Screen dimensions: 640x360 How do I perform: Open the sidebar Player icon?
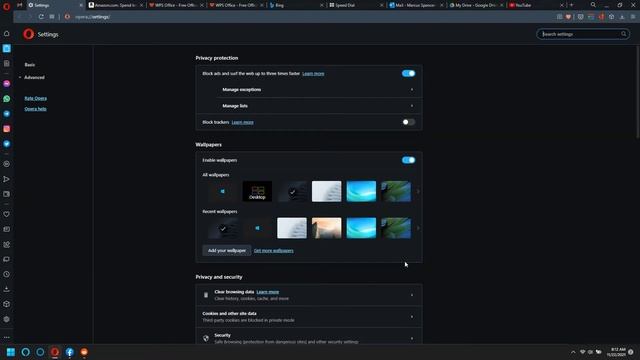tap(7, 164)
